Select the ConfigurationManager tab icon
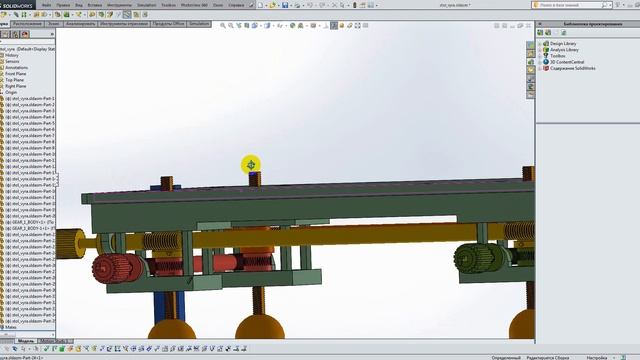Image resolution: width=640 pixels, height=360 pixels. (x=15, y=34)
